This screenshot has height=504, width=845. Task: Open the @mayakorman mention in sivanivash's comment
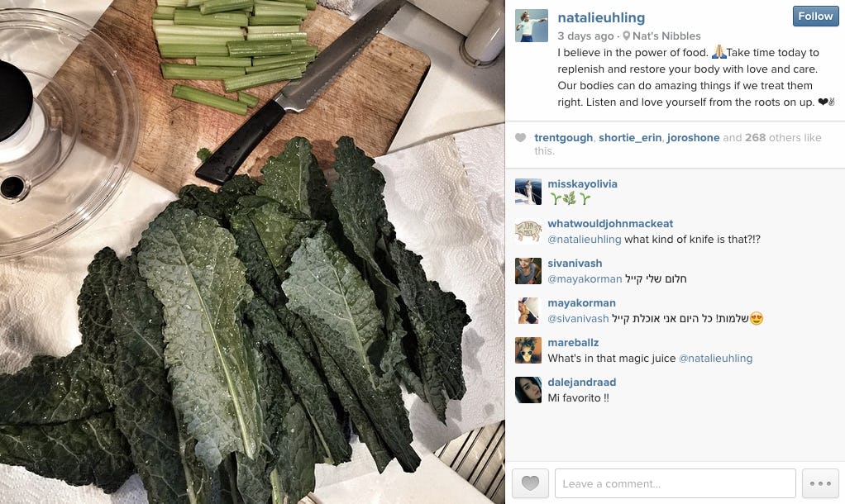click(x=585, y=279)
